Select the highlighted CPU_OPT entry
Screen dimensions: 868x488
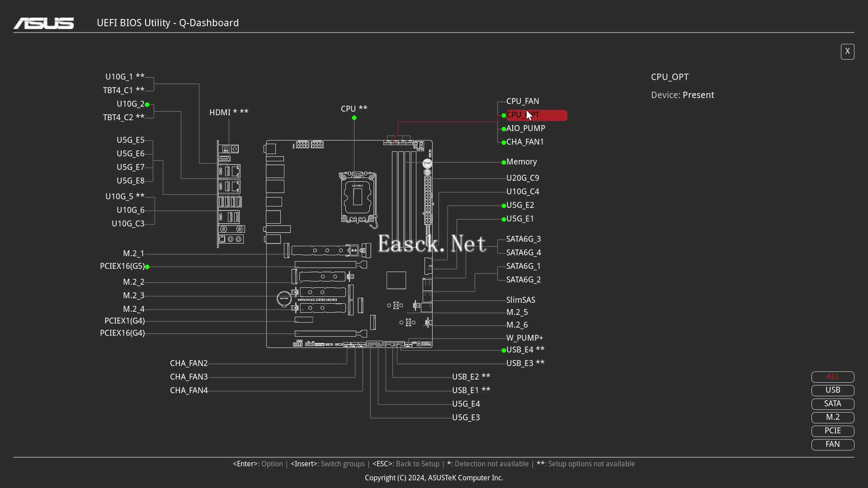coord(537,115)
